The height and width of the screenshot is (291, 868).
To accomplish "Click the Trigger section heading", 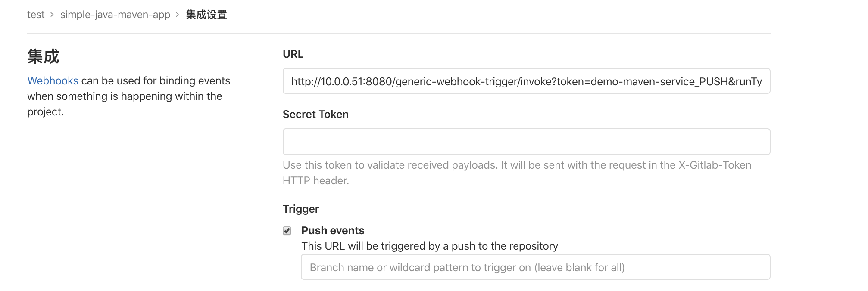I will (x=301, y=209).
